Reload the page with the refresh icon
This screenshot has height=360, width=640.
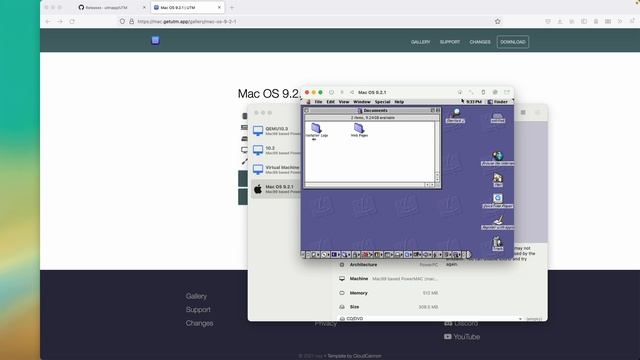72,21
